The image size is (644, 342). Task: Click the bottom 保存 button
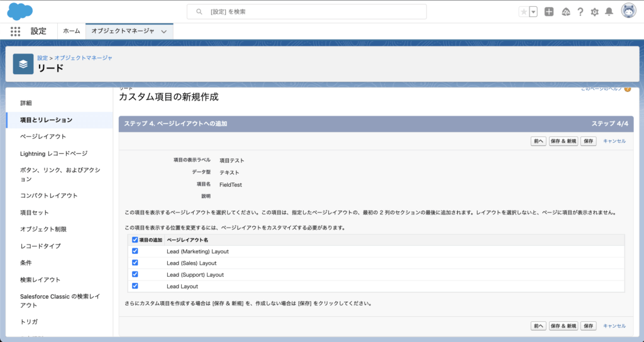[x=589, y=326]
